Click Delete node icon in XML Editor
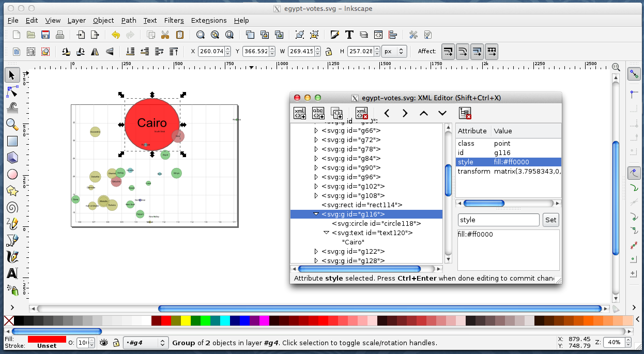This screenshot has width=644, height=354. click(x=362, y=113)
